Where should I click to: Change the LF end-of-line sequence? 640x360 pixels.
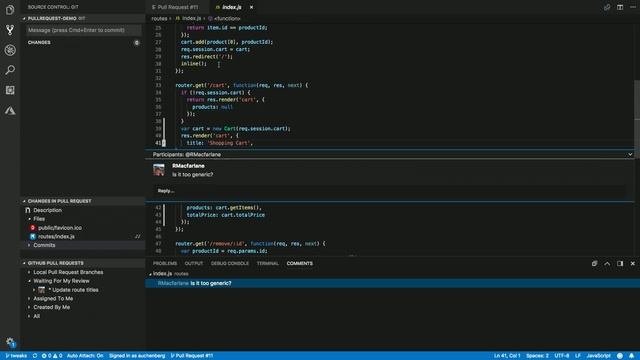point(578,356)
